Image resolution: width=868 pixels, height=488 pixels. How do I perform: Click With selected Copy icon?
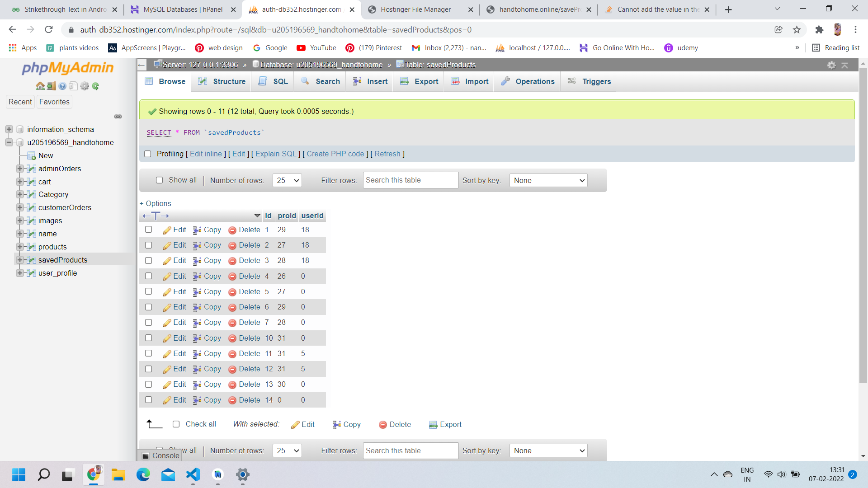click(x=337, y=425)
